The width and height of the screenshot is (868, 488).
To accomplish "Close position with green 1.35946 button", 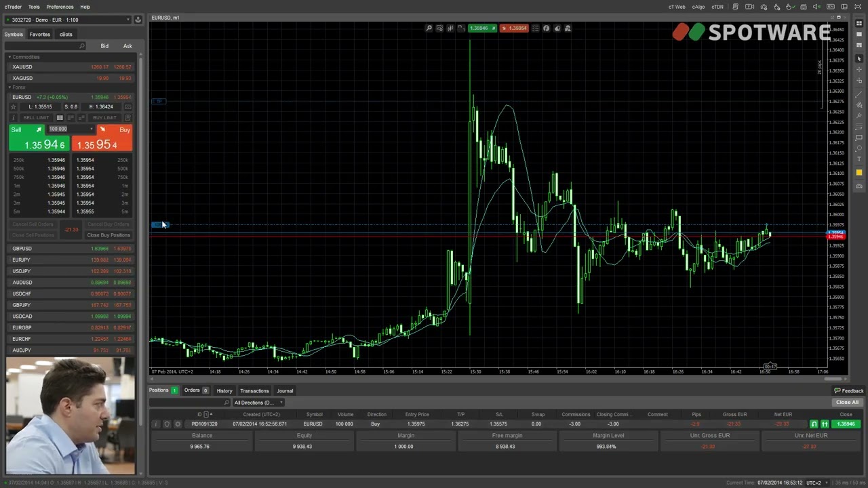I will point(846,424).
